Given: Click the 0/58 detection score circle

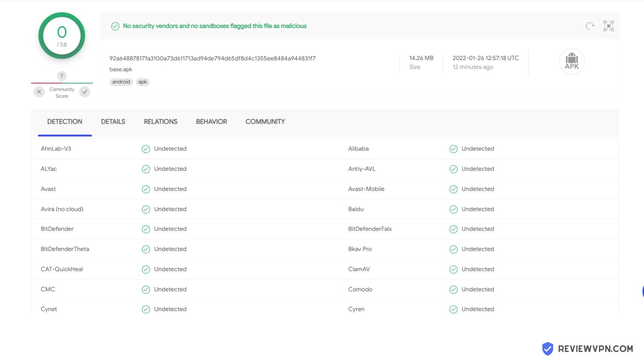Looking at the screenshot, I should click(x=62, y=36).
